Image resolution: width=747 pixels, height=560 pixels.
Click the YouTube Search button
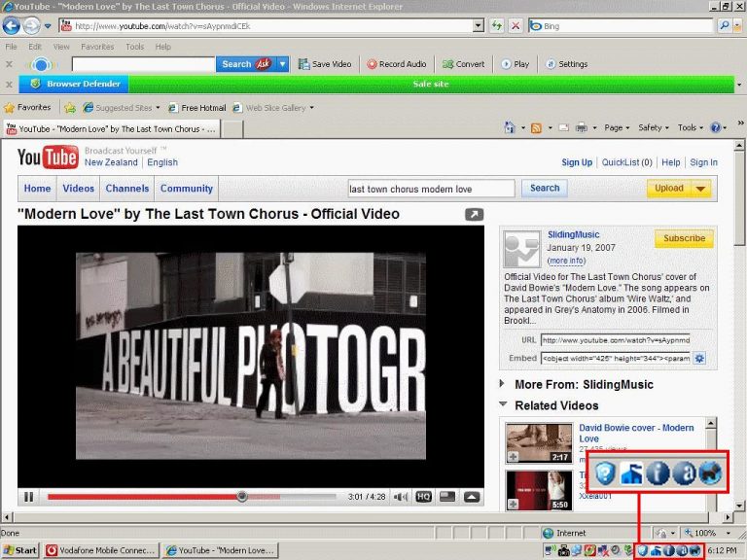pyautogui.click(x=545, y=188)
